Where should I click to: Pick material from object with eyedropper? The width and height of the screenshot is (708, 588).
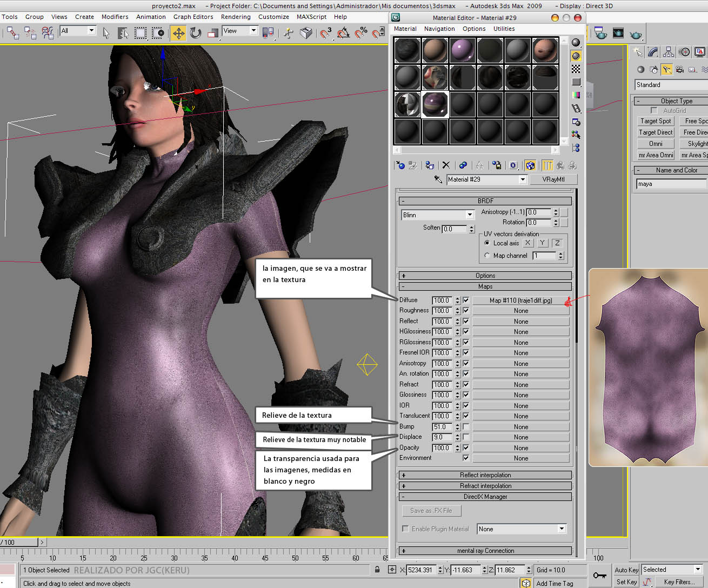pos(438,179)
